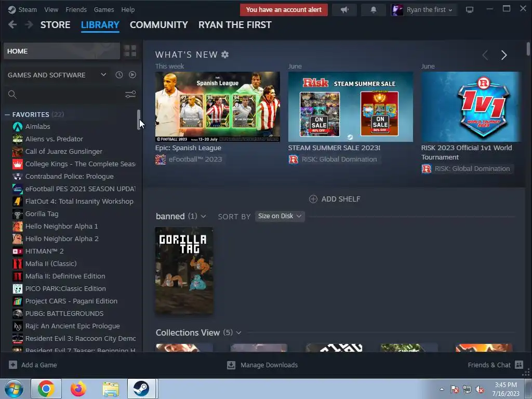Open the Size on Disk sort dropdown
Image resolution: width=532 pixels, height=399 pixels.
[x=280, y=216]
